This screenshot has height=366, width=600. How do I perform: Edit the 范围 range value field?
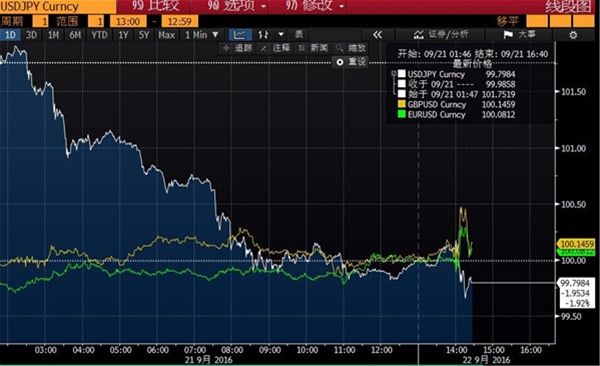[x=96, y=21]
